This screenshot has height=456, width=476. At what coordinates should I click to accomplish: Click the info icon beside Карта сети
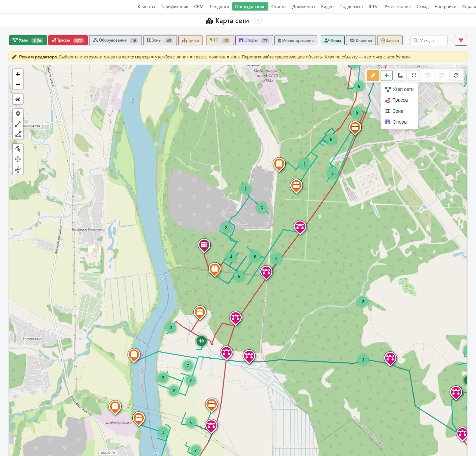coord(258,21)
